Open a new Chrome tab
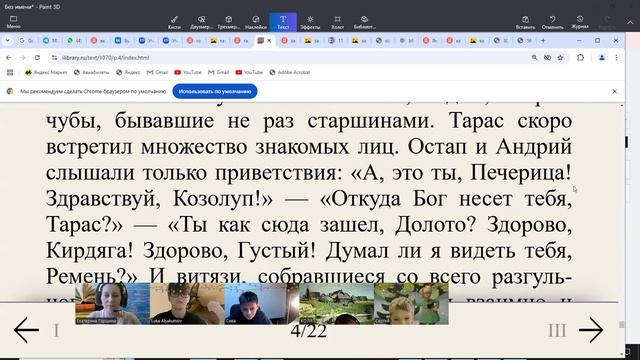Viewport: 640px width, 360px height. click(x=543, y=40)
